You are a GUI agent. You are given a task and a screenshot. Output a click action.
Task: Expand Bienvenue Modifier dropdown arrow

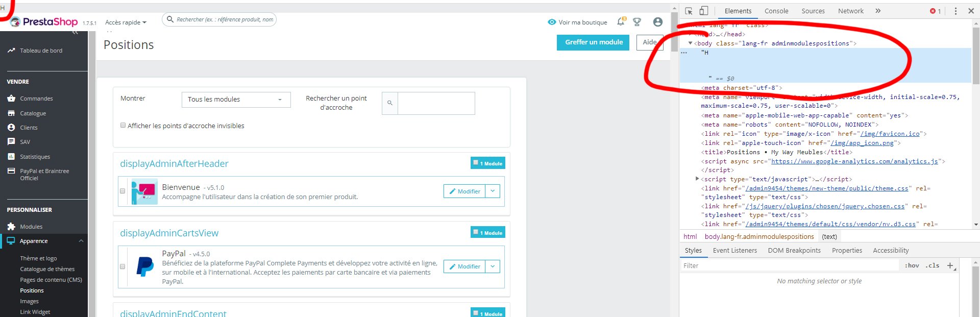tap(493, 191)
